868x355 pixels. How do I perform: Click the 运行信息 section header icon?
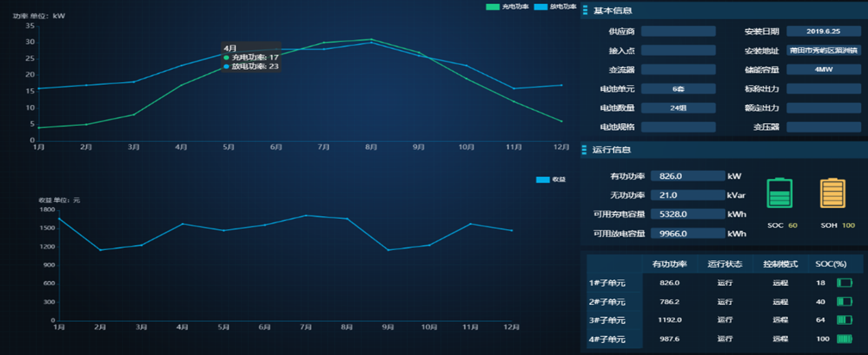point(586,150)
